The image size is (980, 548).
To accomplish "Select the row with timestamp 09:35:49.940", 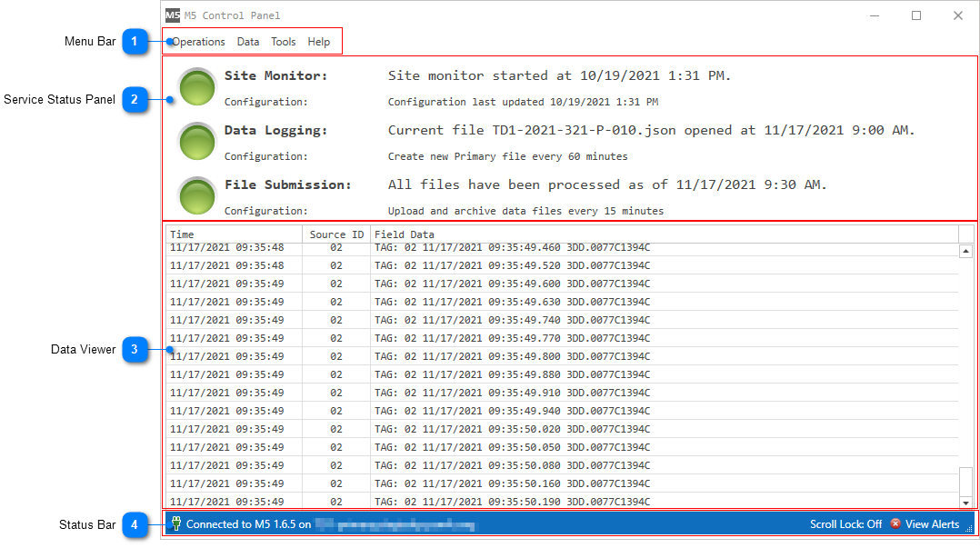I will click(562, 411).
